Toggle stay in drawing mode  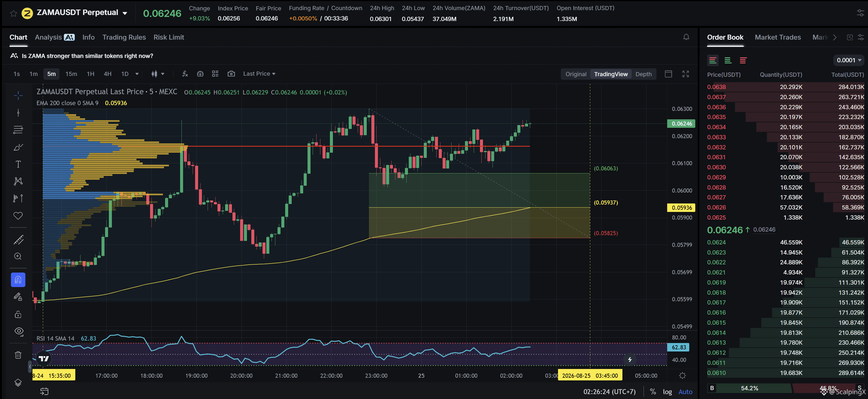coord(18,297)
